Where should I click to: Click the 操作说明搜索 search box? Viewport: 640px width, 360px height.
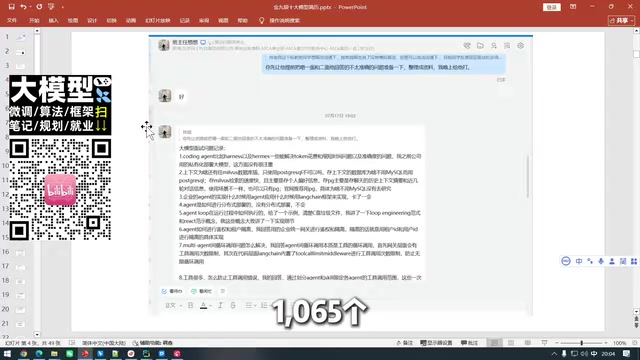[284, 20]
